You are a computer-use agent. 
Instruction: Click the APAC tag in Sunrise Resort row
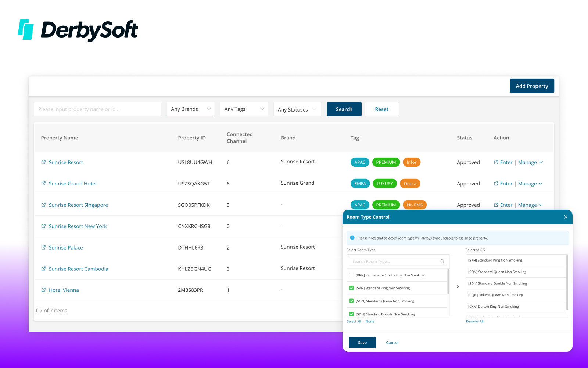360,162
